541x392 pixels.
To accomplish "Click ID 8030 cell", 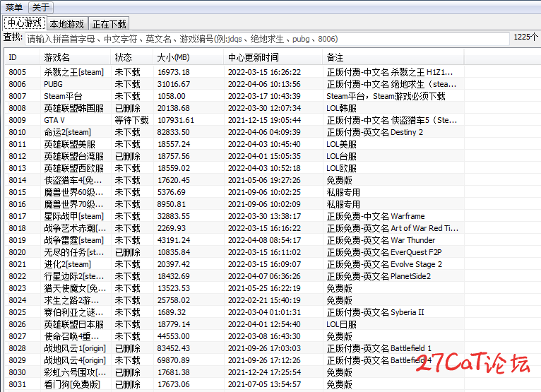I will coord(17,372).
